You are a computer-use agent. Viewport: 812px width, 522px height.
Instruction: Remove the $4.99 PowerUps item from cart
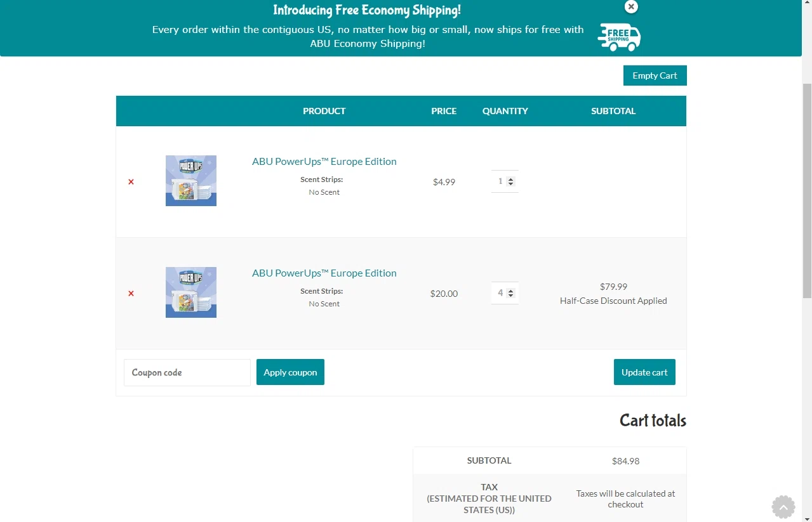click(x=131, y=182)
